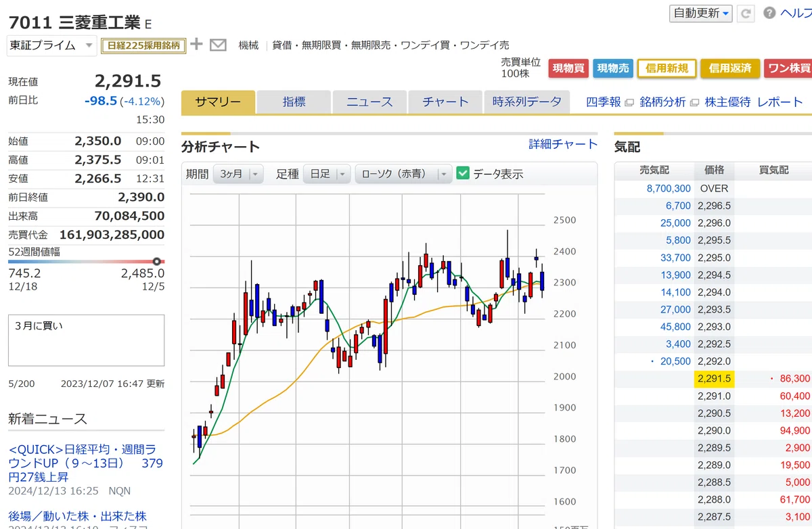Open the ヘルプ link

796,13
